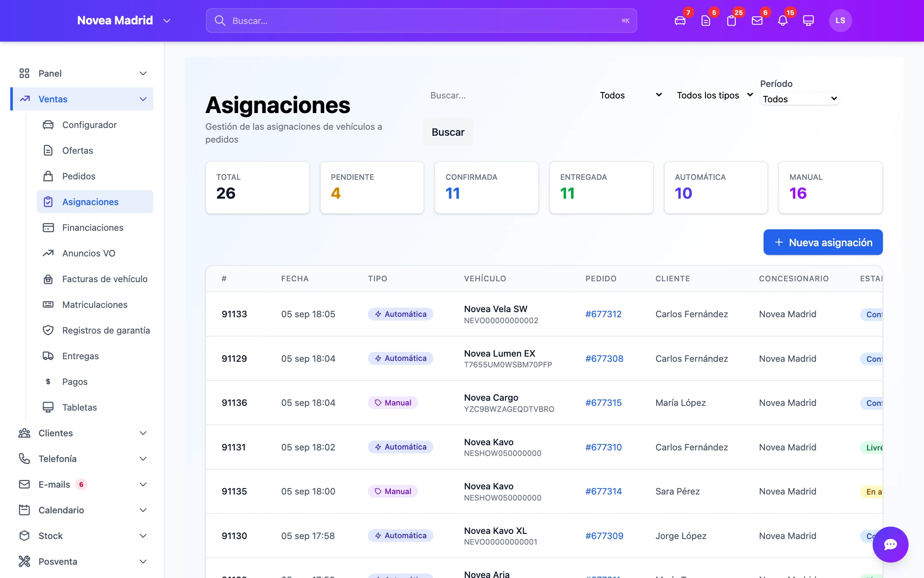
Task: Collapse the Ventas menu chevron
Action: (x=143, y=99)
